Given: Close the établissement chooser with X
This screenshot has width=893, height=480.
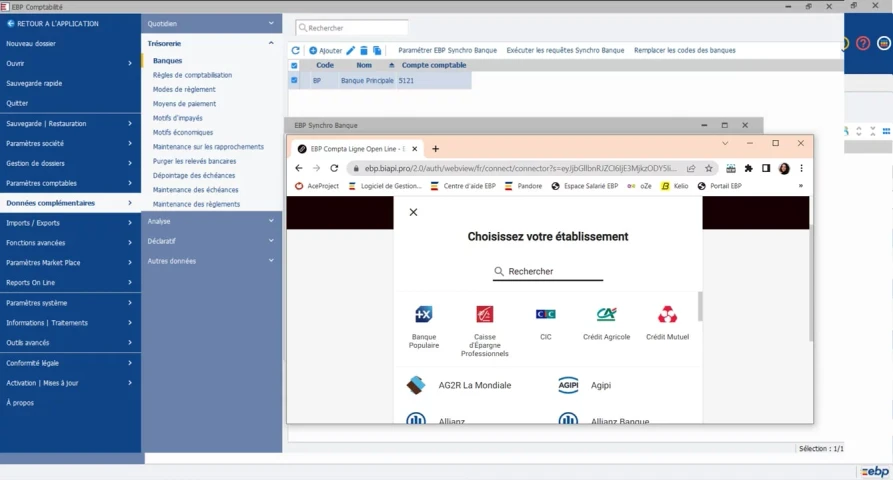Looking at the screenshot, I should (x=413, y=212).
